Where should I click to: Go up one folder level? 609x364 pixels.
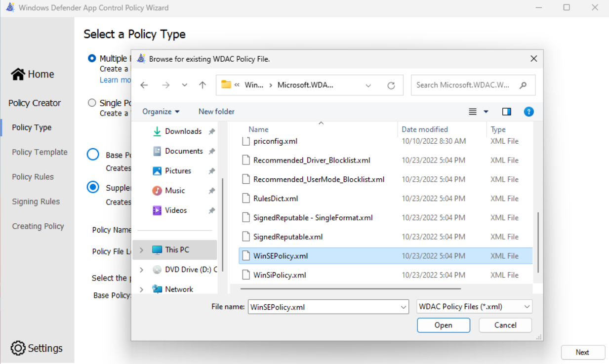tap(203, 85)
